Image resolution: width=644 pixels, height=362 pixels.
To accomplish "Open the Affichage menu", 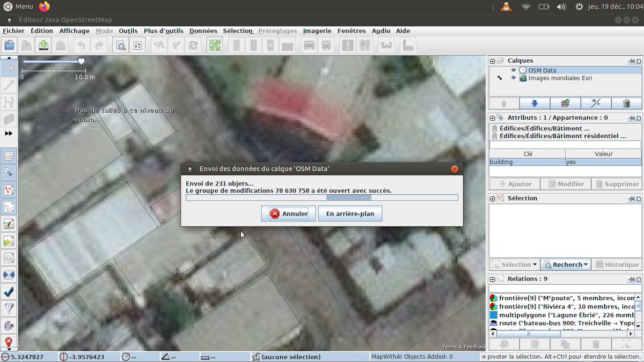I will [74, 31].
